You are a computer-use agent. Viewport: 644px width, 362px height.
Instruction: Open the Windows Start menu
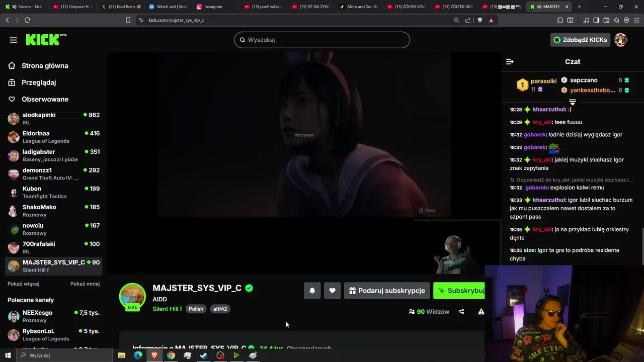pos(8,355)
